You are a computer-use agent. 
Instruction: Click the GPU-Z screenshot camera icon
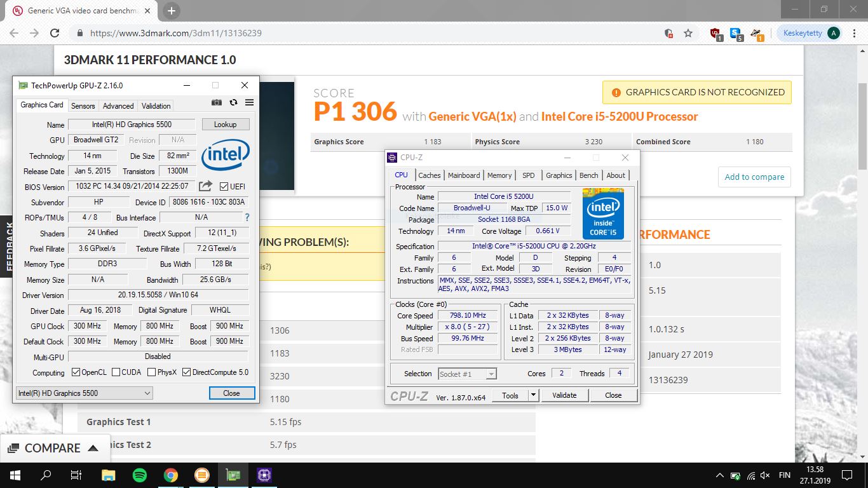(x=217, y=102)
